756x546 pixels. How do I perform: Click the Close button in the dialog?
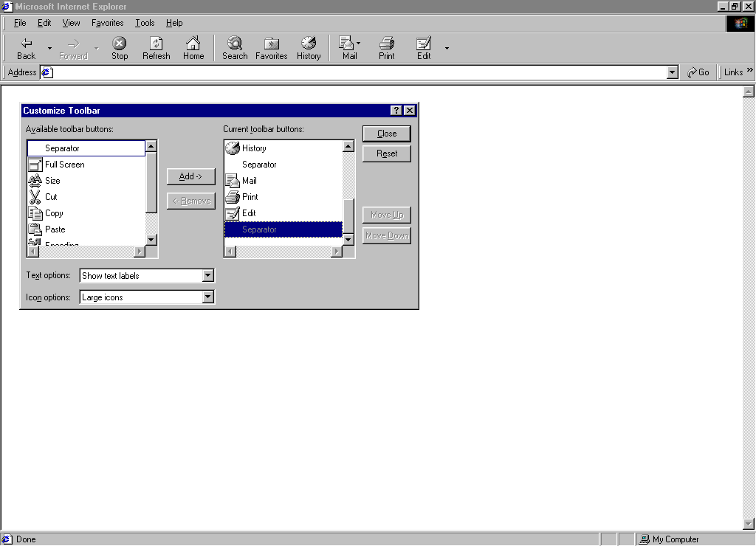click(387, 134)
